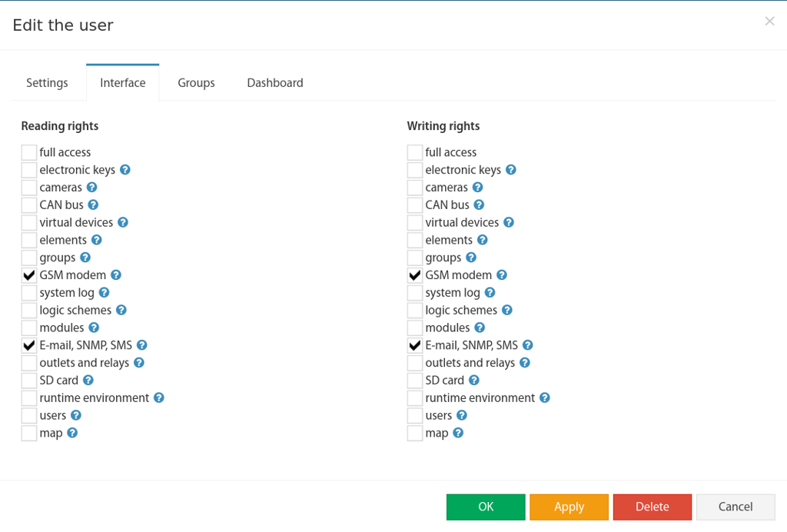Open help icon for cameras reading rights
The width and height of the screenshot is (787, 532).
point(91,188)
